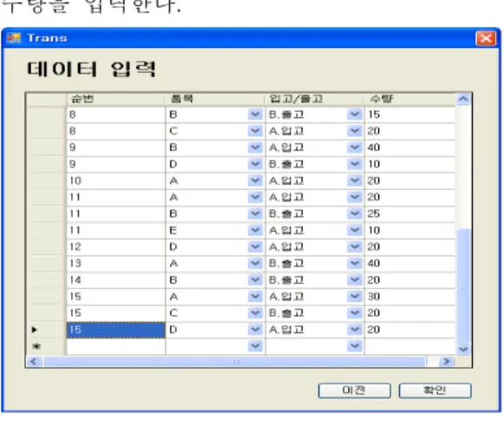
Task: Click 수량 cell 40 in row 순번 13
Action: point(409,263)
